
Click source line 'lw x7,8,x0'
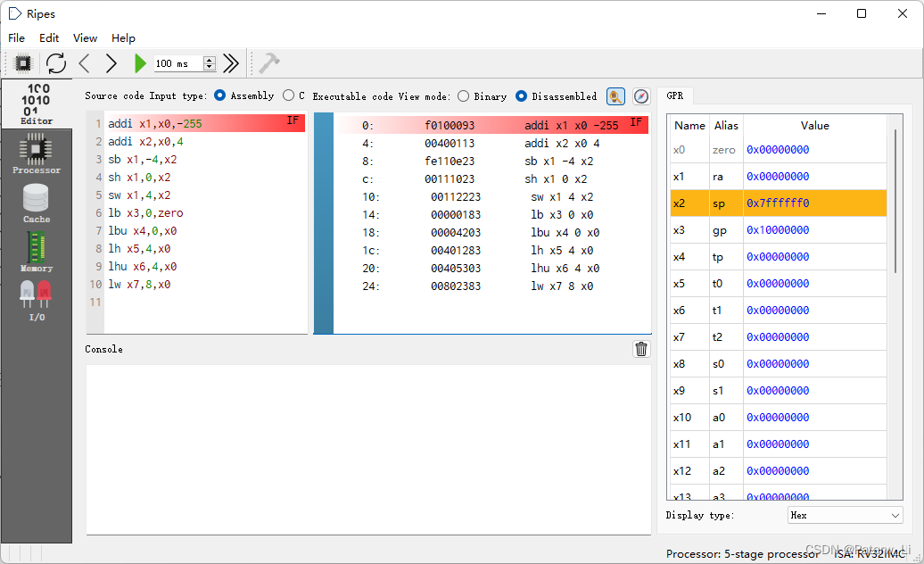139,284
